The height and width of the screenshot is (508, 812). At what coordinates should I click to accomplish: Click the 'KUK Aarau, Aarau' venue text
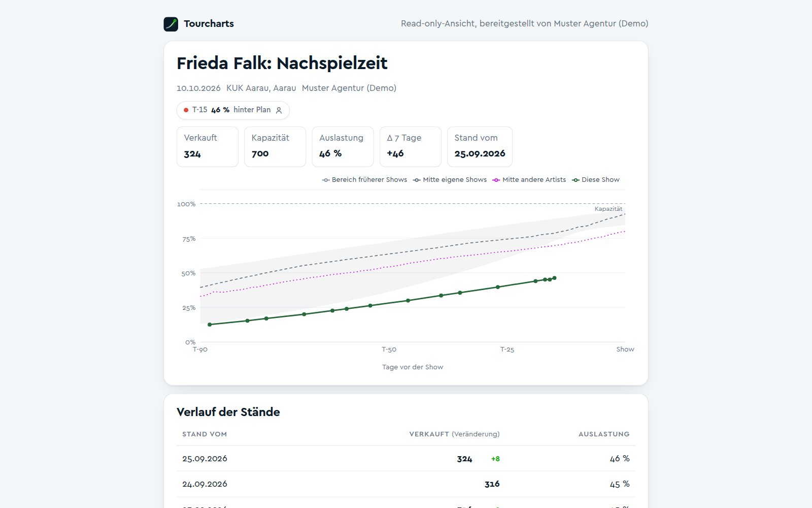pyautogui.click(x=261, y=88)
